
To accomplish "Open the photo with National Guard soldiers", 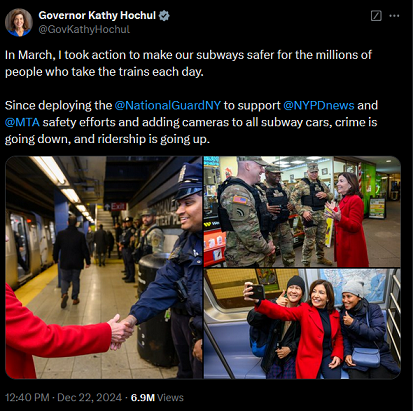I will pyautogui.click(x=302, y=211).
